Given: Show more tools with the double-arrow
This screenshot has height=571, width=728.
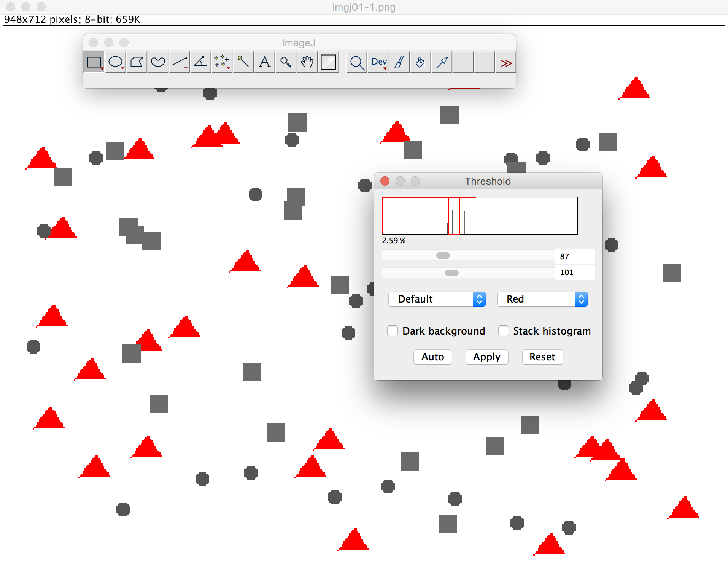Looking at the screenshot, I should click(506, 62).
